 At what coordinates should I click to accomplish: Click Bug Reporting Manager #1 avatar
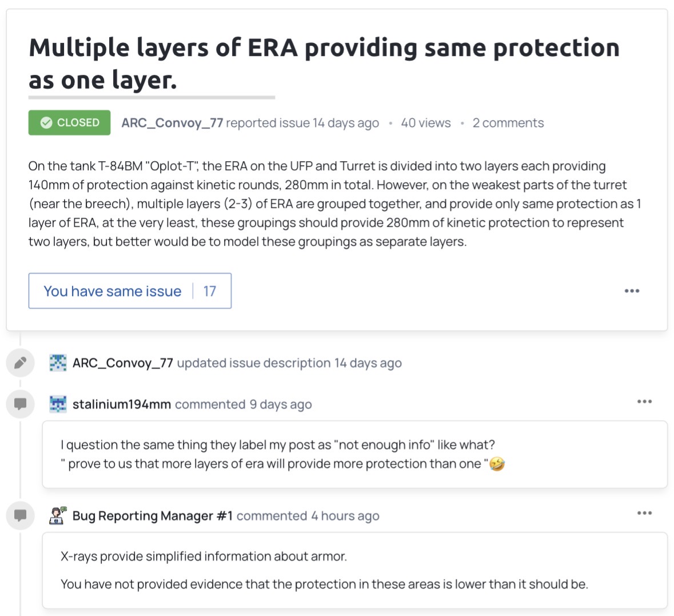point(58,515)
